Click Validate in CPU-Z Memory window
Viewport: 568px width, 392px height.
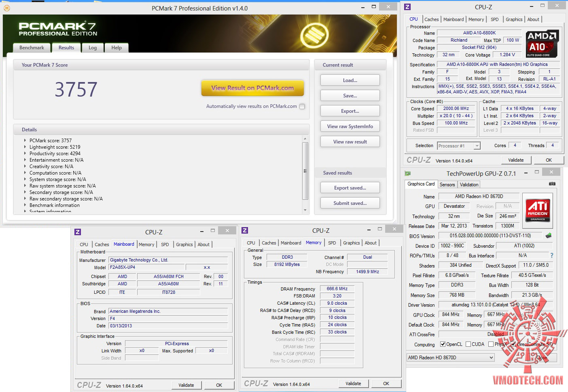[x=353, y=384]
